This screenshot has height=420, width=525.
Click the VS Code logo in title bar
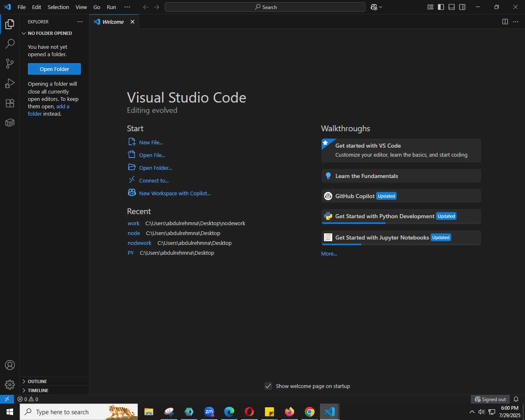click(7, 7)
